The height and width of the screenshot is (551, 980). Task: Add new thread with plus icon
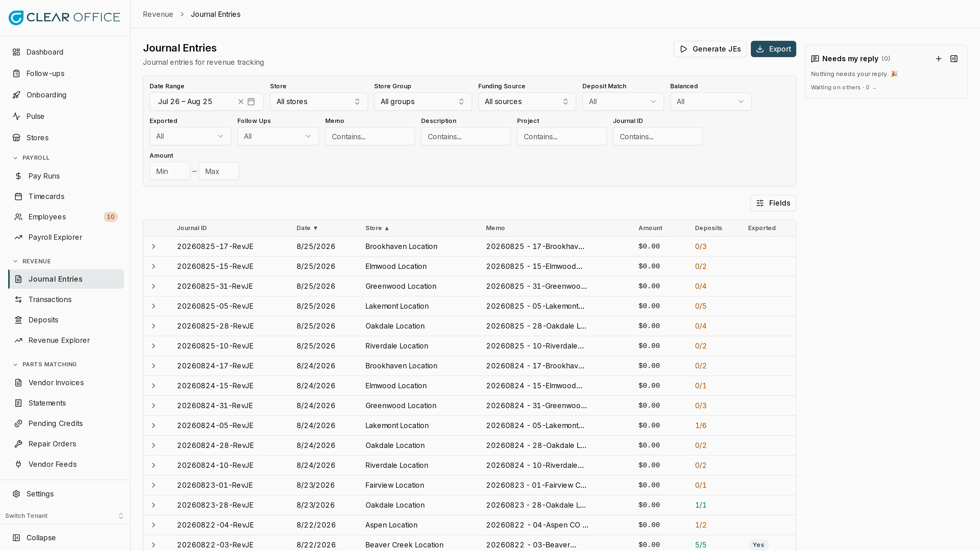(x=939, y=59)
